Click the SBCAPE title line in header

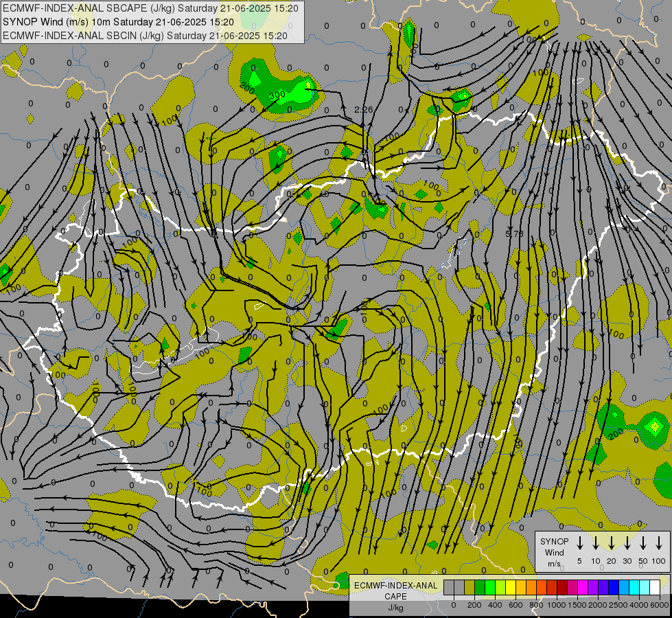coord(150,8)
